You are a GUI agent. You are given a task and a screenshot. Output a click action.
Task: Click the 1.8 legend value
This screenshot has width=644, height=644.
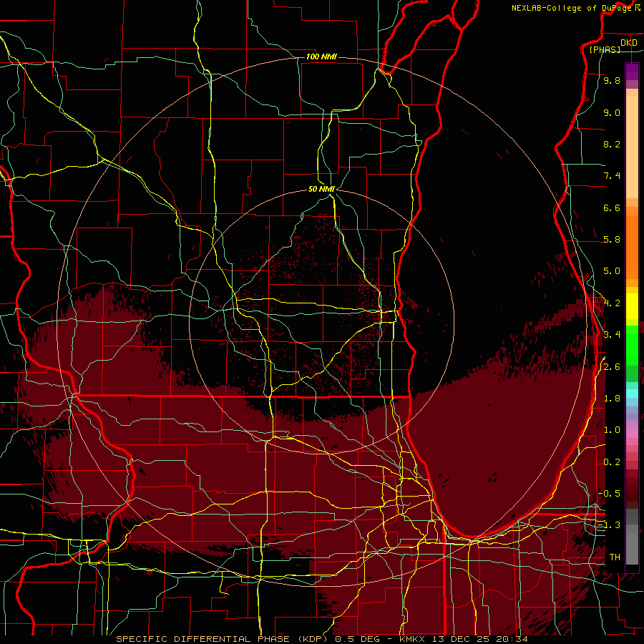(x=612, y=399)
